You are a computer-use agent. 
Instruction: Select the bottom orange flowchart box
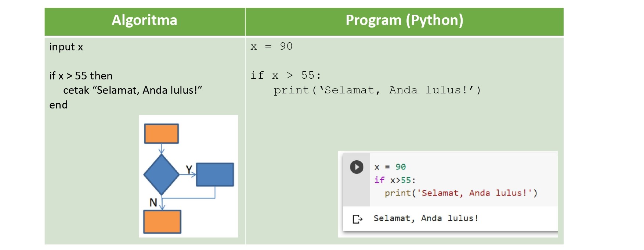(162, 222)
